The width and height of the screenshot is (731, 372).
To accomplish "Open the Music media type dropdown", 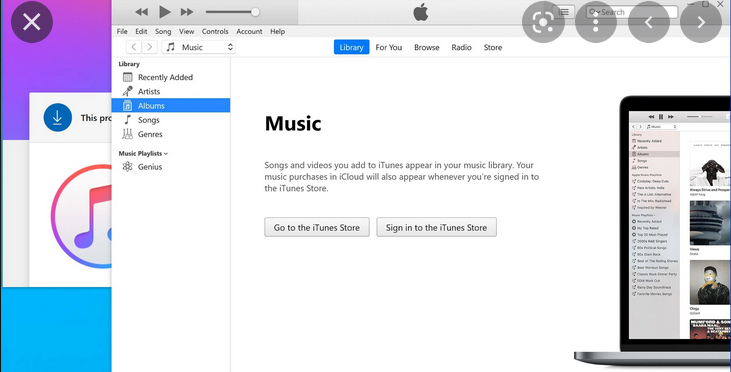I will [199, 47].
